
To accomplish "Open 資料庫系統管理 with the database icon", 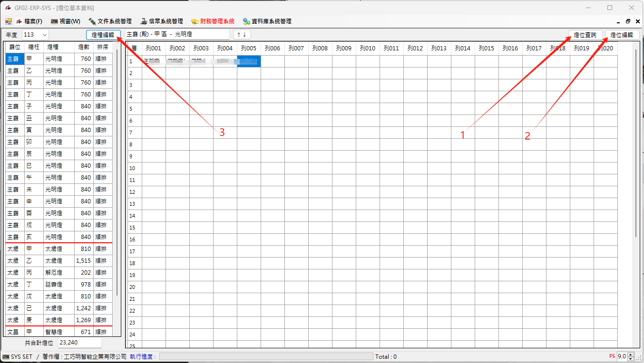I will tap(267, 21).
